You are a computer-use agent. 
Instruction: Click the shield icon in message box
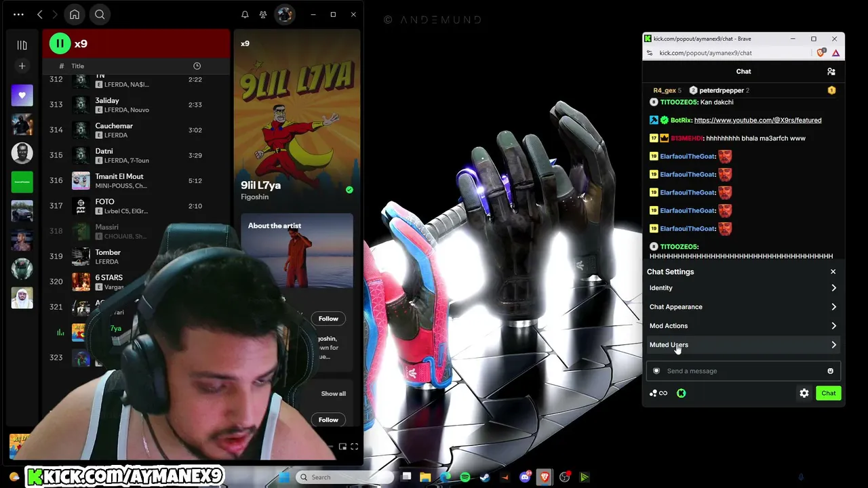656,371
